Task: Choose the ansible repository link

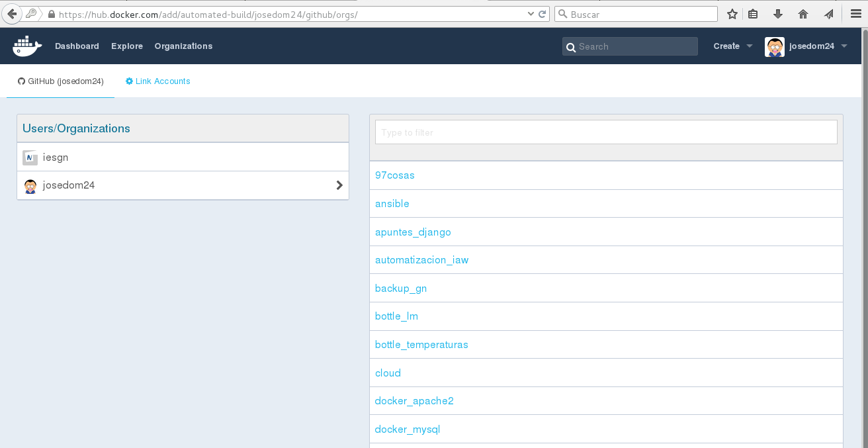Action: tap(392, 204)
